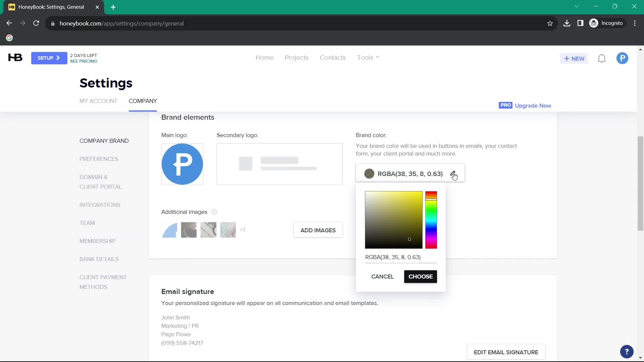The image size is (644, 362).
Task: Click the + NEW button
Action: [x=574, y=58]
